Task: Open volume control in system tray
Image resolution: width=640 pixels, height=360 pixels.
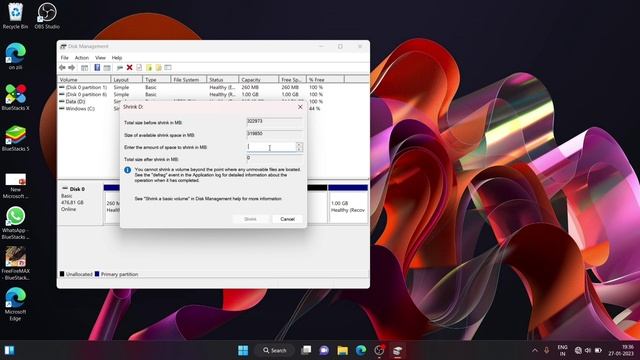Action: pos(588,350)
